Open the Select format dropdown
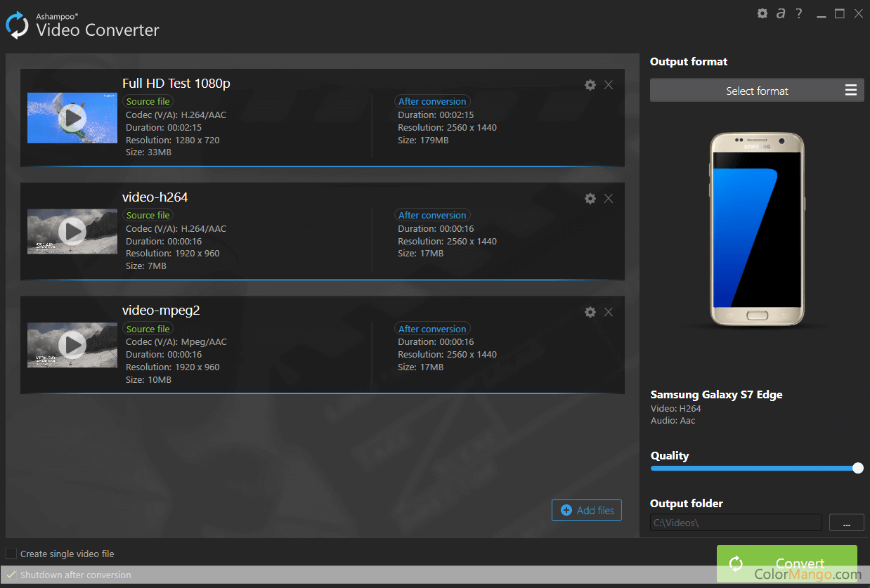The height and width of the screenshot is (588, 870). coord(757,91)
